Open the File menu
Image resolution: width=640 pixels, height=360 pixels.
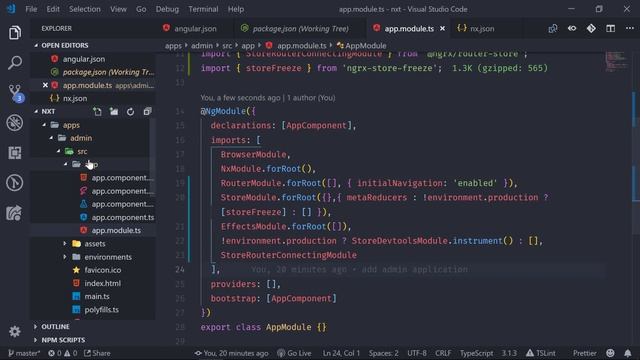point(31,9)
